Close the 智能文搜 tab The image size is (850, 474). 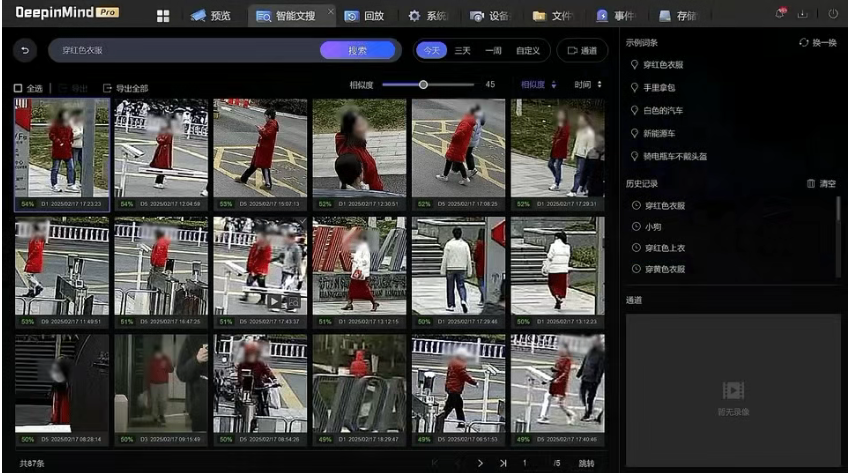click(331, 11)
